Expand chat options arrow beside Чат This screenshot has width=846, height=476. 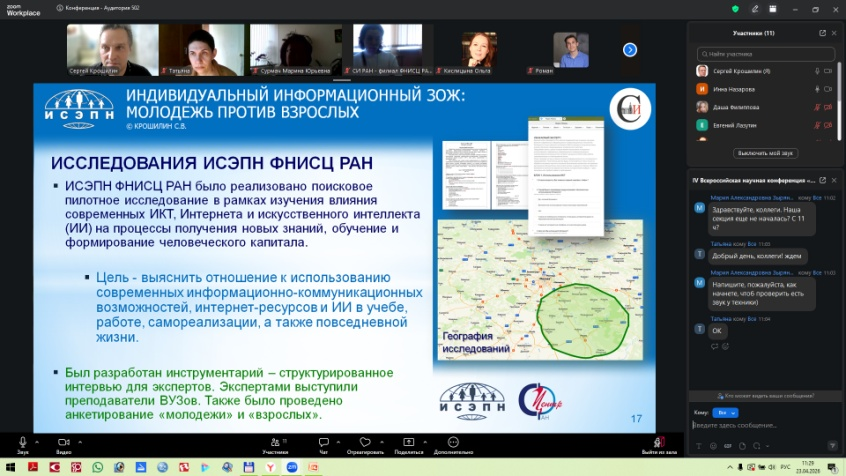tap(338, 442)
